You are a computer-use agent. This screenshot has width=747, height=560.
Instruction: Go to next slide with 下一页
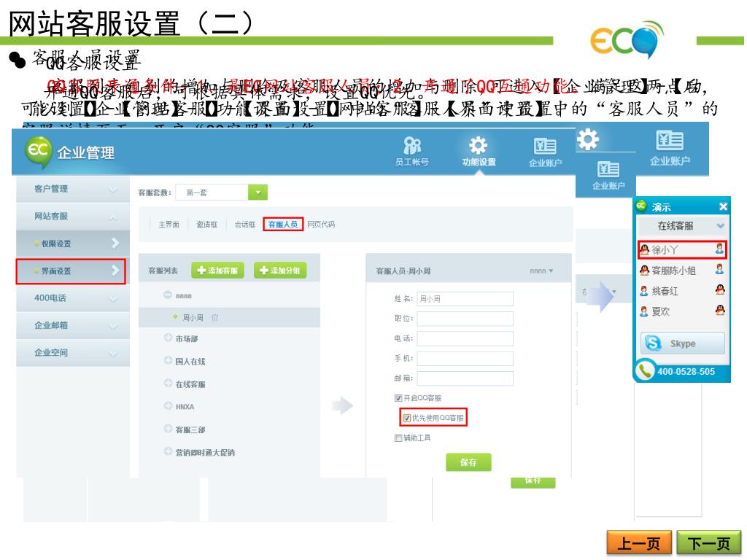(x=709, y=543)
